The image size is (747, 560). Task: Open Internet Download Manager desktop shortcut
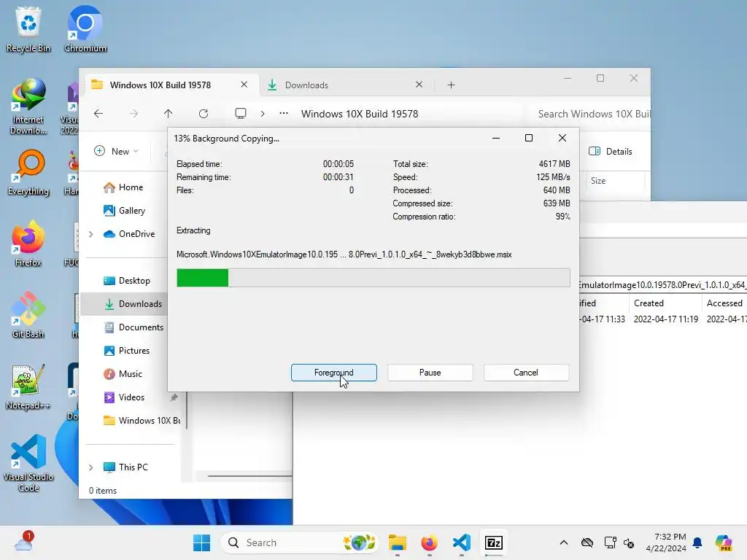(x=28, y=106)
